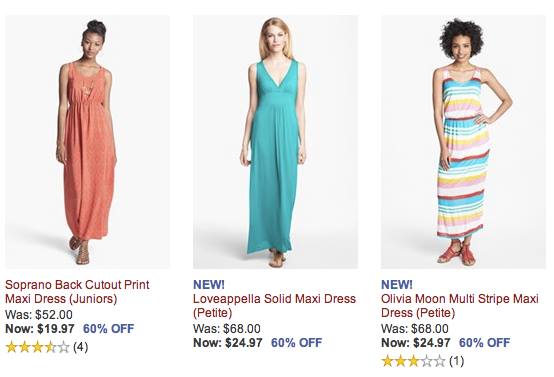The height and width of the screenshot is (377, 554).
Task: Click 60% OFF label under Soprano dress
Action: click(x=108, y=329)
